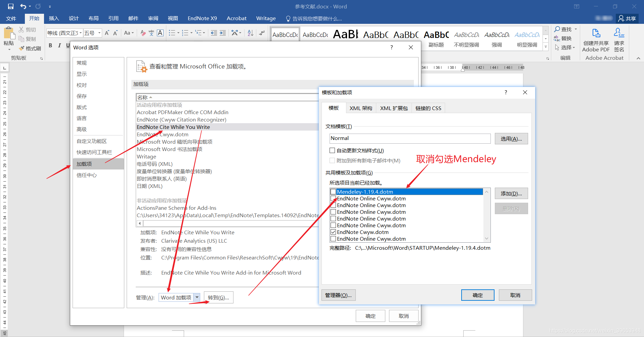Click the 转到(G)... button
644x337 pixels.
[218, 297]
